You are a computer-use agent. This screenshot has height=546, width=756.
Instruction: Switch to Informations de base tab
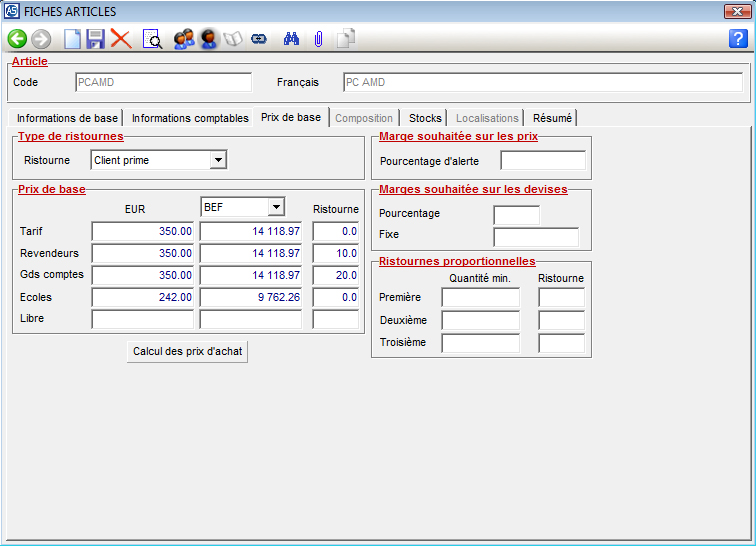67,118
